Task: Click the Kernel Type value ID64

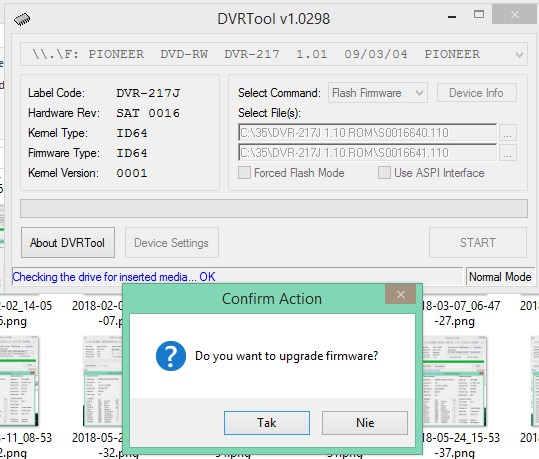Action: (132, 133)
